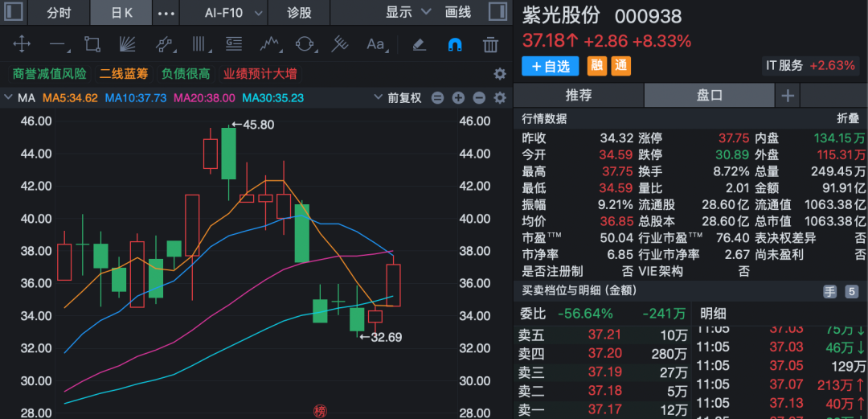Select the rectangle shape tool
This screenshot has width=868, height=419.
point(92,43)
